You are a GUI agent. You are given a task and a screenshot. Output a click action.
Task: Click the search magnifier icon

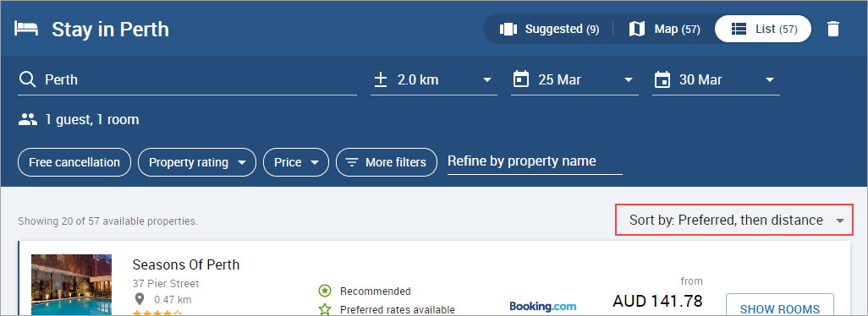pos(27,80)
